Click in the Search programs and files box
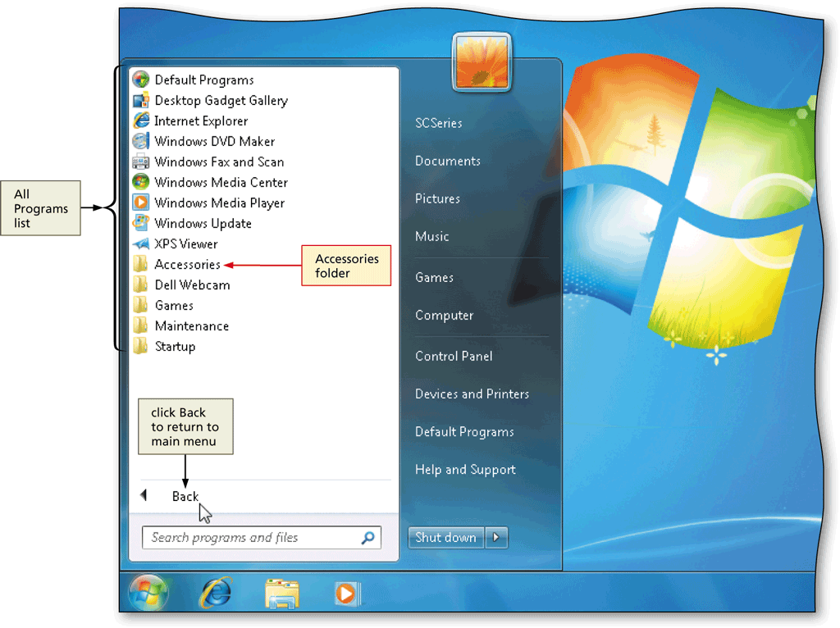The height and width of the screenshot is (628, 840). (x=262, y=538)
